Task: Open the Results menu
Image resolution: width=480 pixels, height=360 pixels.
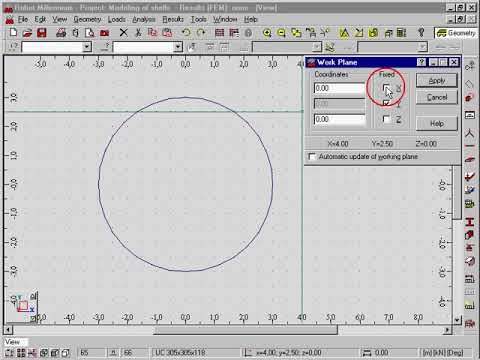Action: [x=173, y=20]
